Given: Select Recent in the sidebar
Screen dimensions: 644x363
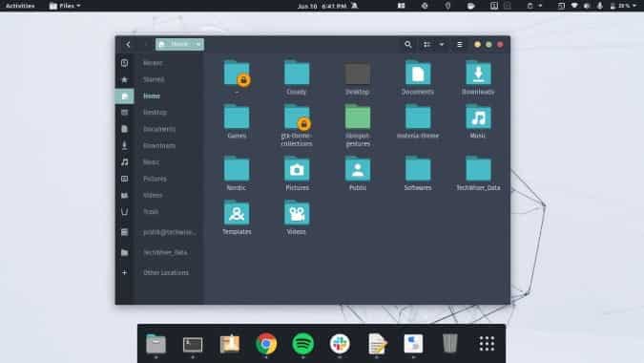Looking at the screenshot, I should click(x=153, y=63).
